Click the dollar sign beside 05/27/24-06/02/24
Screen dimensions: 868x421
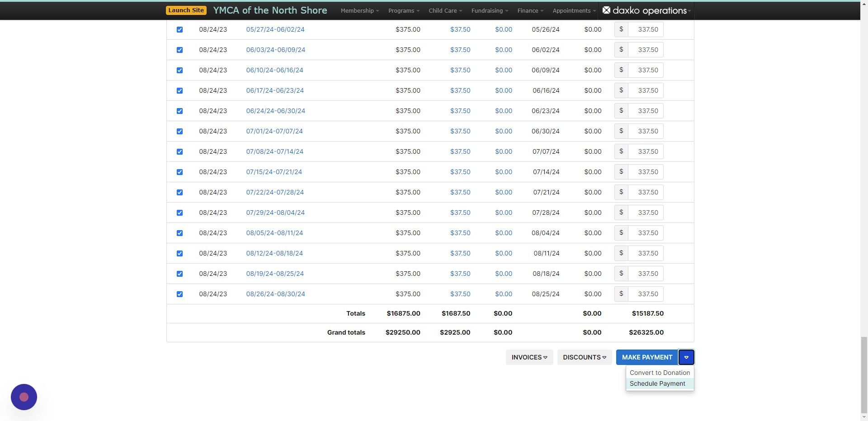(x=621, y=29)
